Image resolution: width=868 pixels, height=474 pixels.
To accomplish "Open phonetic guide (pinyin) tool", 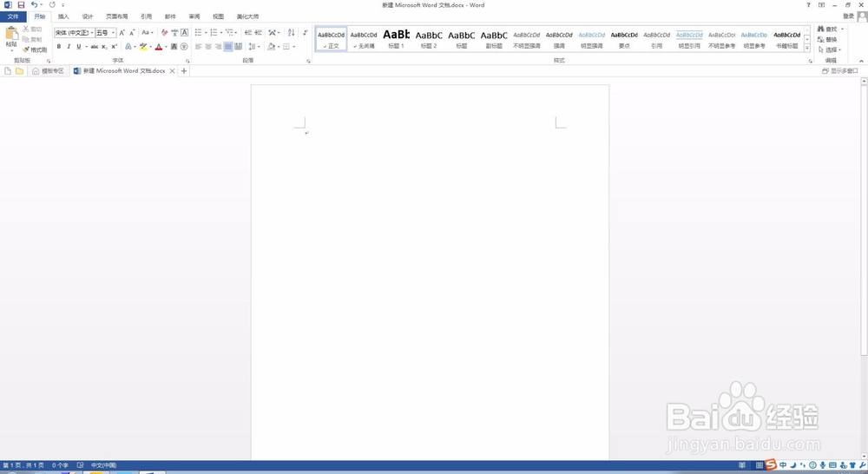I will [174, 33].
